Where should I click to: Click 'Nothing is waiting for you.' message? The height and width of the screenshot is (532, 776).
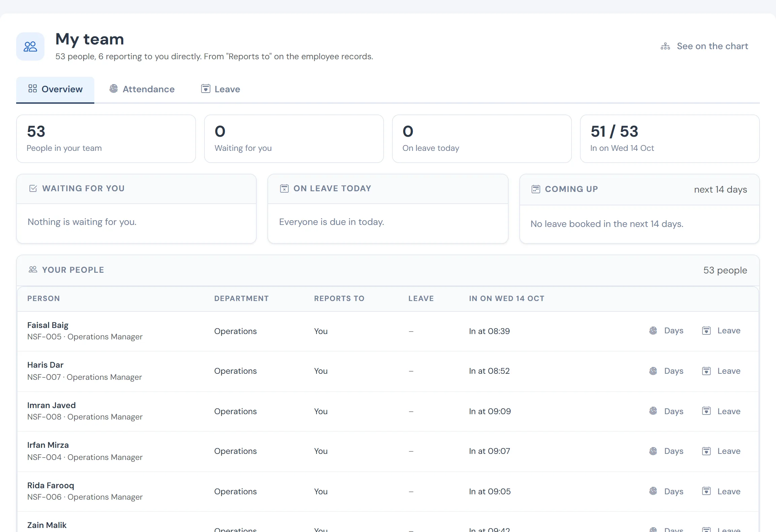[82, 222]
